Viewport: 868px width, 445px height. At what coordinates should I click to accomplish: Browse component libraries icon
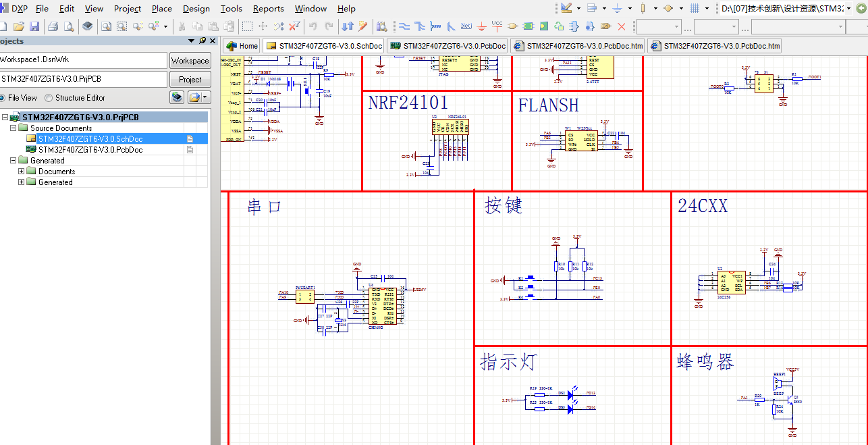tap(381, 26)
